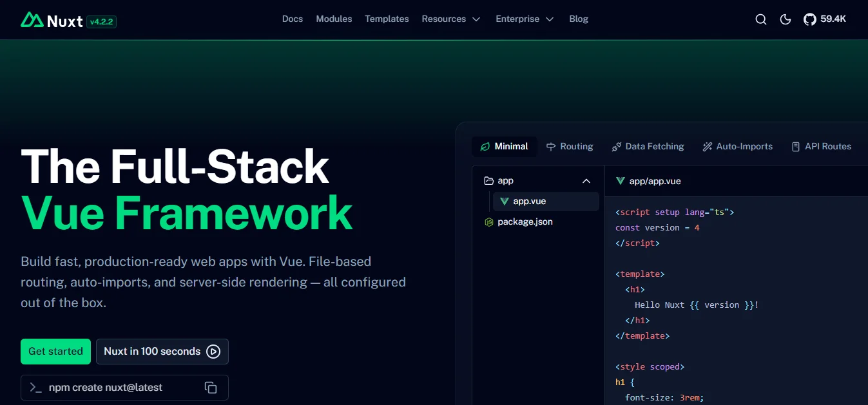This screenshot has height=405, width=868.
Task: Click the file icon on API Routes tab
Action: [796, 147]
